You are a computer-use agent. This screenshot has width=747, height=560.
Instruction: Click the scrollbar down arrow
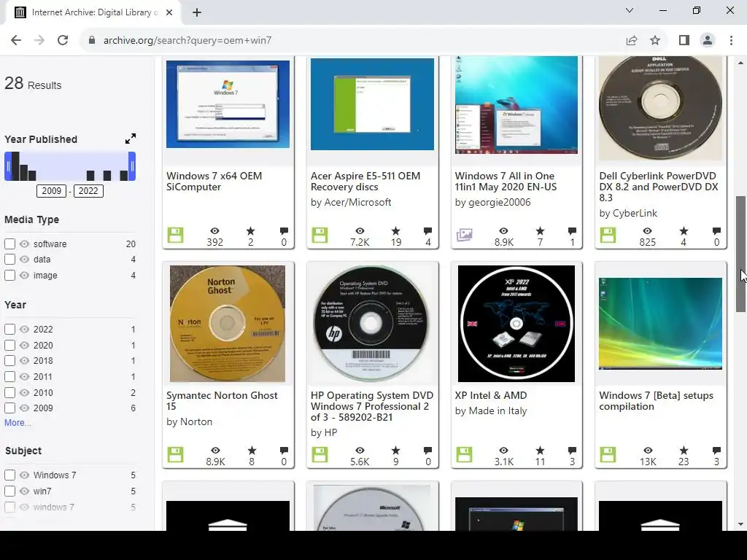[740, 524]
